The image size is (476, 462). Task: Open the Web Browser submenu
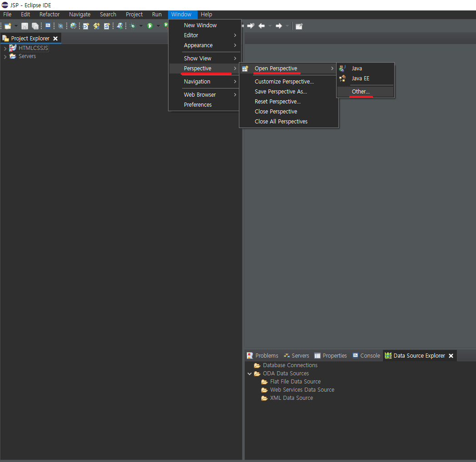coord(205,95)
